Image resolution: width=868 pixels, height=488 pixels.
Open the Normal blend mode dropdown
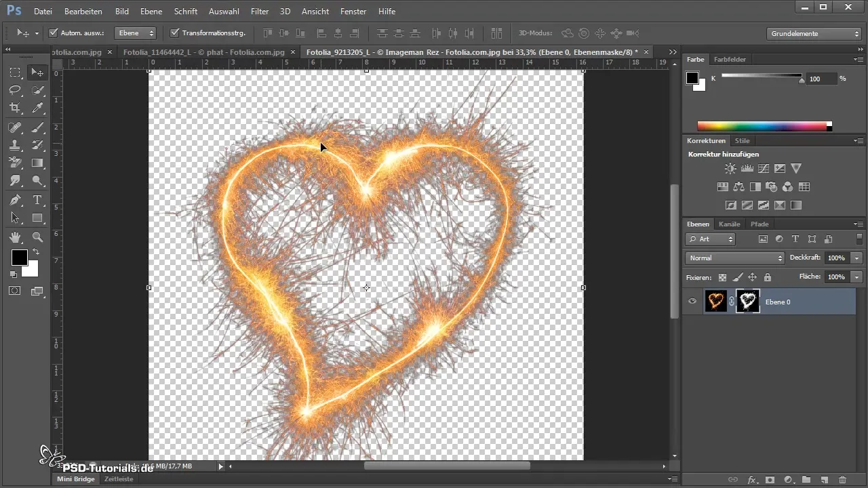(735, 258)
